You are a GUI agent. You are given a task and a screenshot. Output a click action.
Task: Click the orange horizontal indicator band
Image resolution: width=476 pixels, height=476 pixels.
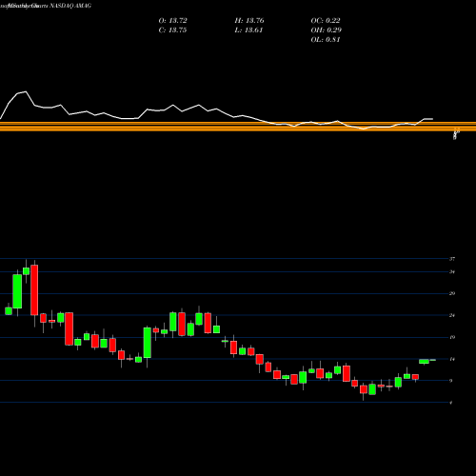(238, 127)
